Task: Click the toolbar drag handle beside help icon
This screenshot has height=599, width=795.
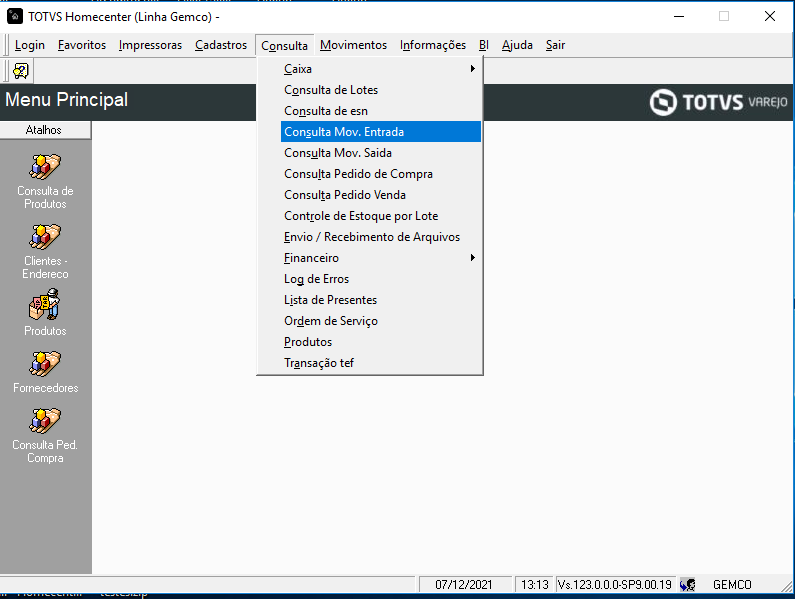Action: [6, 71]
